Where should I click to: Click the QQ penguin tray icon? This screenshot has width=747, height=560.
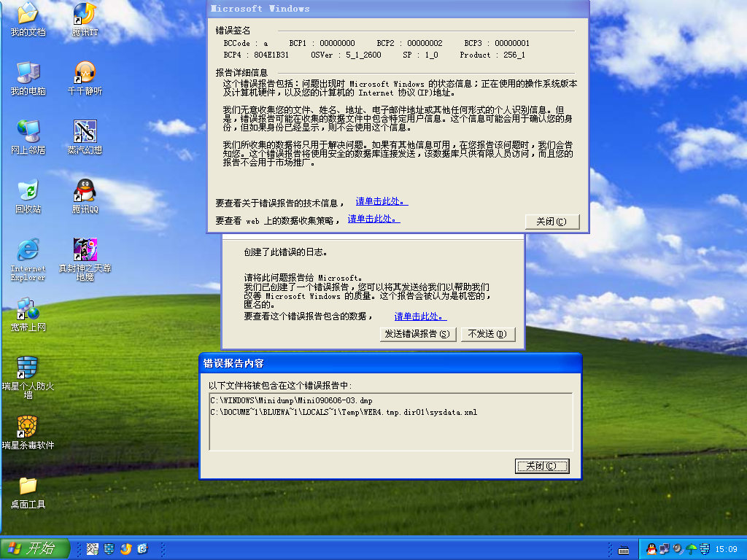click(x=651, y=549)
